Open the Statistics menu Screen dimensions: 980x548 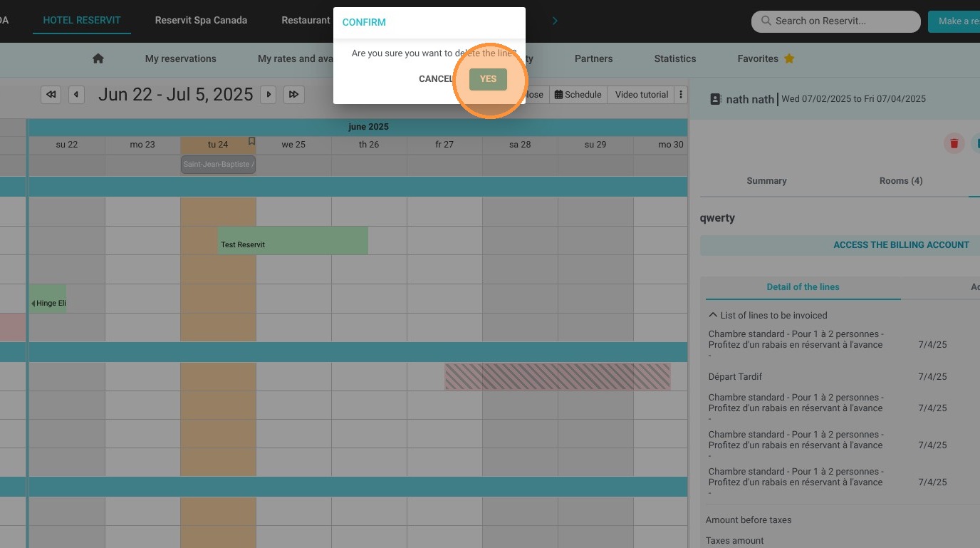coord(675,58)
